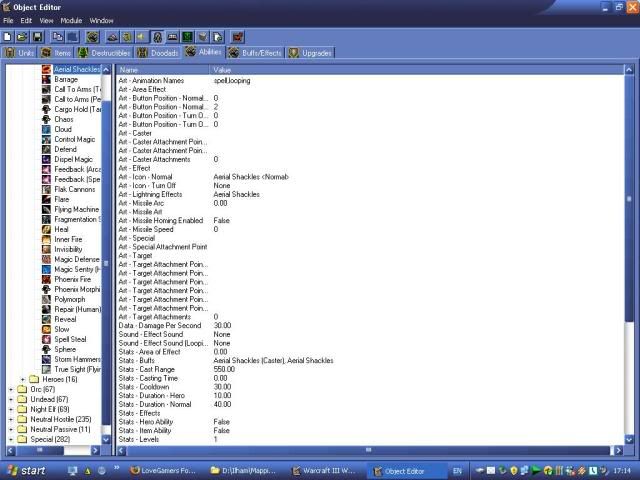Switch to the Units tab
This screenshot has width=640, height=480.
[x=20, y=53]
